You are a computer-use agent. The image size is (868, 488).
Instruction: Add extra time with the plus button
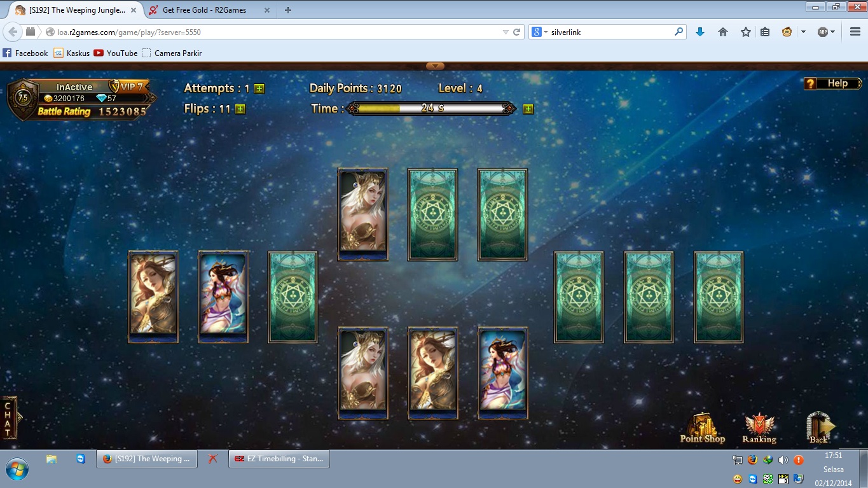pyautogui.click(x=528, y=109)
